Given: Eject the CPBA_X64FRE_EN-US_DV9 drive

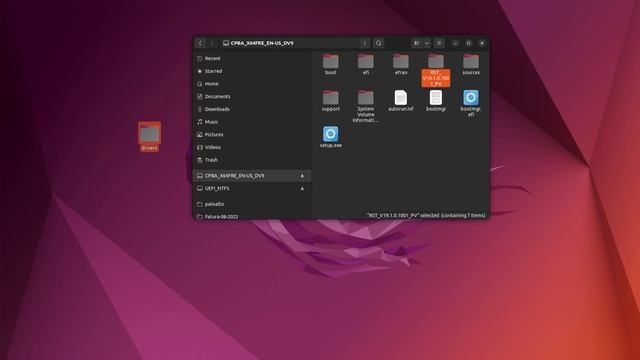Looking at the screenshot, I should click(x=302, y=176).
